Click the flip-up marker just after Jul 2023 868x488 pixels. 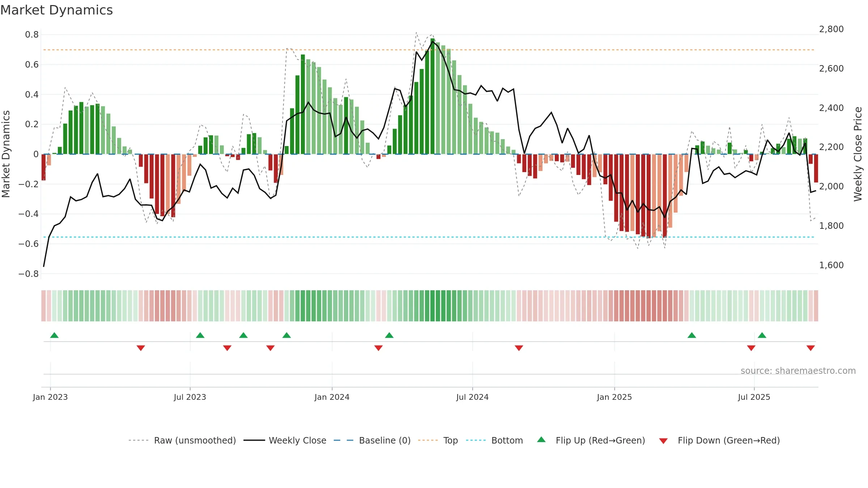pos(200,335)
